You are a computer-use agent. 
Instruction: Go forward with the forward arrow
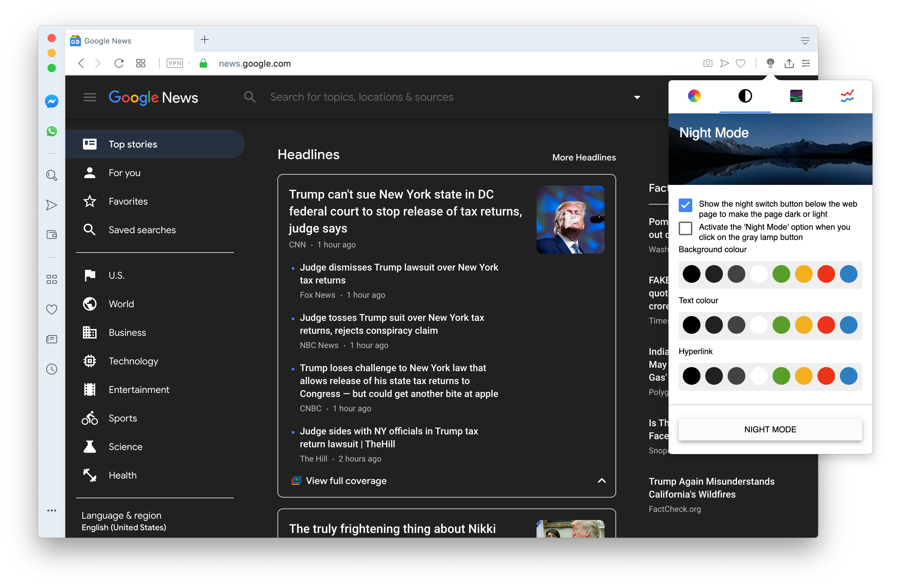[x=98, y=63]
